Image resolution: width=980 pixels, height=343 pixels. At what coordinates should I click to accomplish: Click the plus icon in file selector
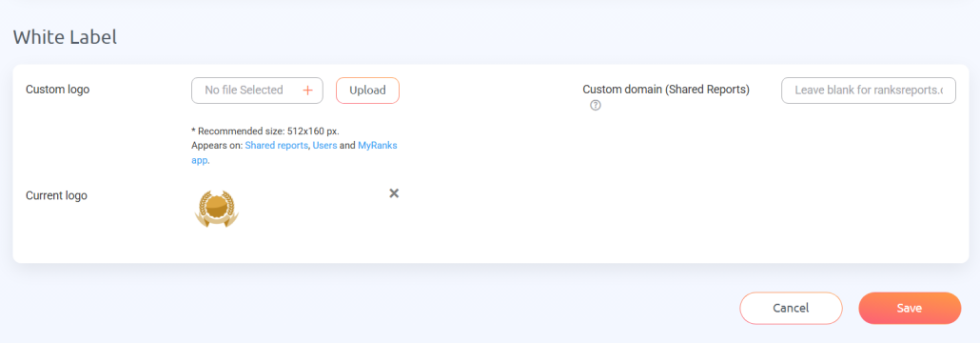(x=307, y=91)
